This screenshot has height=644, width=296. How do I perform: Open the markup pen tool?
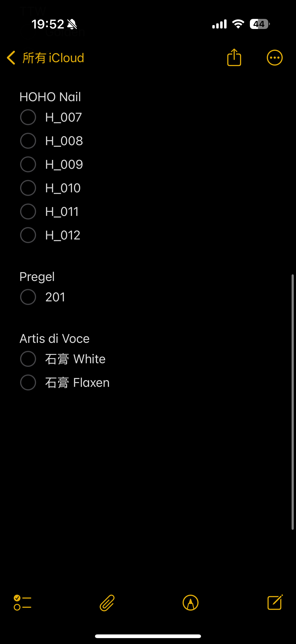[190, 603]
